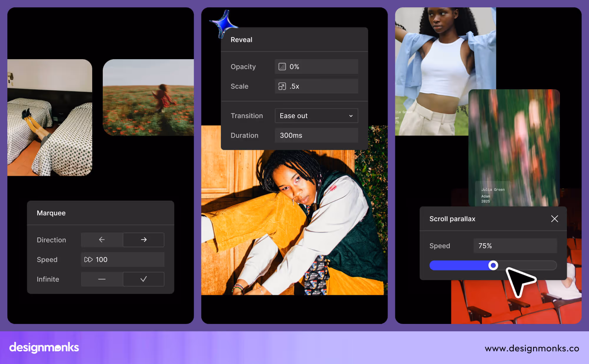Click the fast-forward speed icon in Marquee
589x364 pixels.
(x=88, y=259)
